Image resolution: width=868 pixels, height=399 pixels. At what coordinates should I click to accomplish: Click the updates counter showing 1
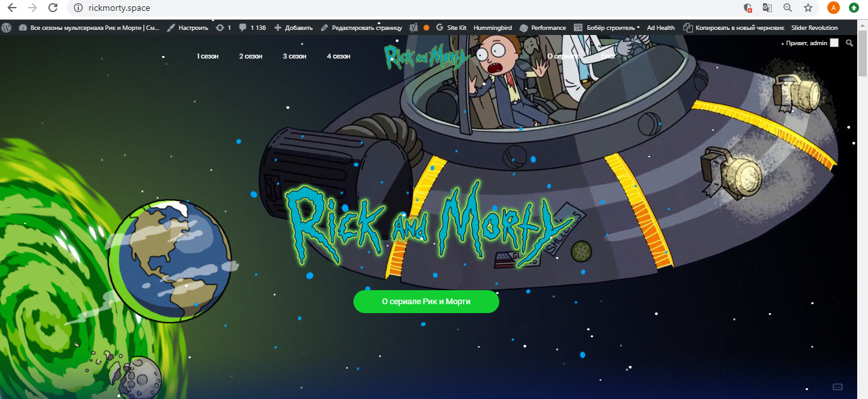pos(224,27)
